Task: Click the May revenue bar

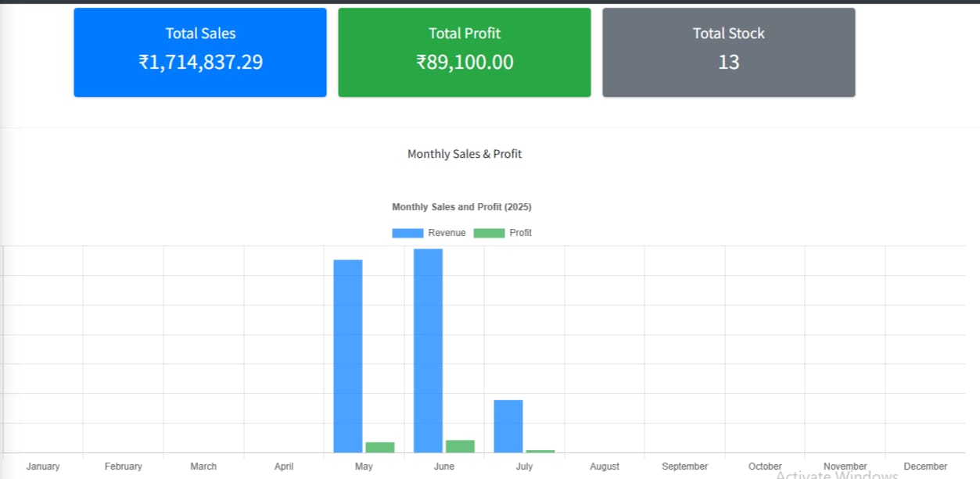Action: [348, 356]
